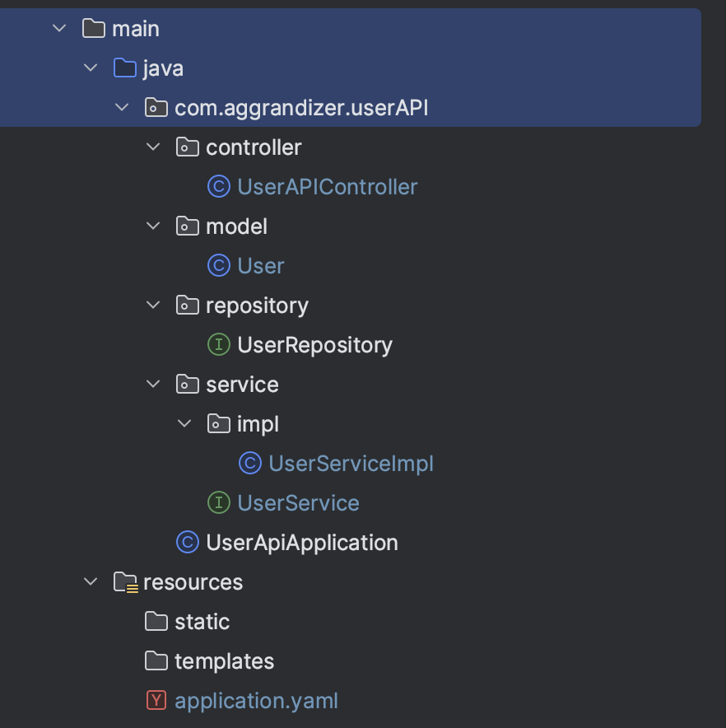This screenshot has height=728, width=726.
Task: Collapse the main folder
Action: [x=59, y=29]
